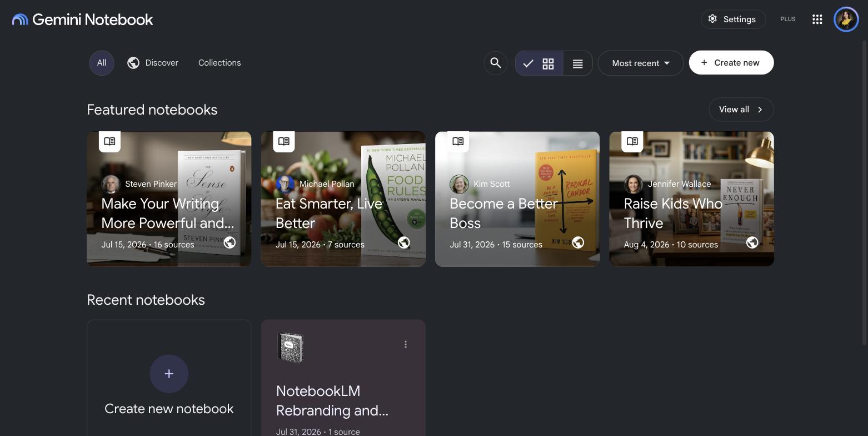Open the Collections tab

220,63
